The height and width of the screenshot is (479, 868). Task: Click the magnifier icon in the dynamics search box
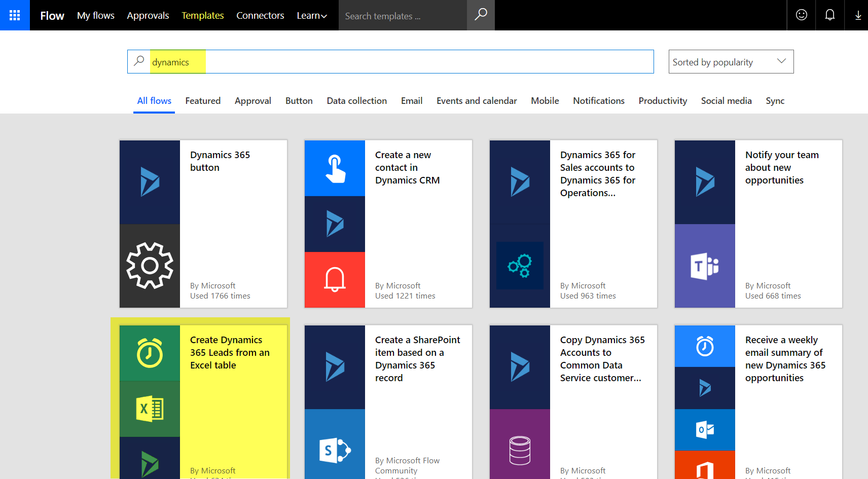[x=139, y=61]
